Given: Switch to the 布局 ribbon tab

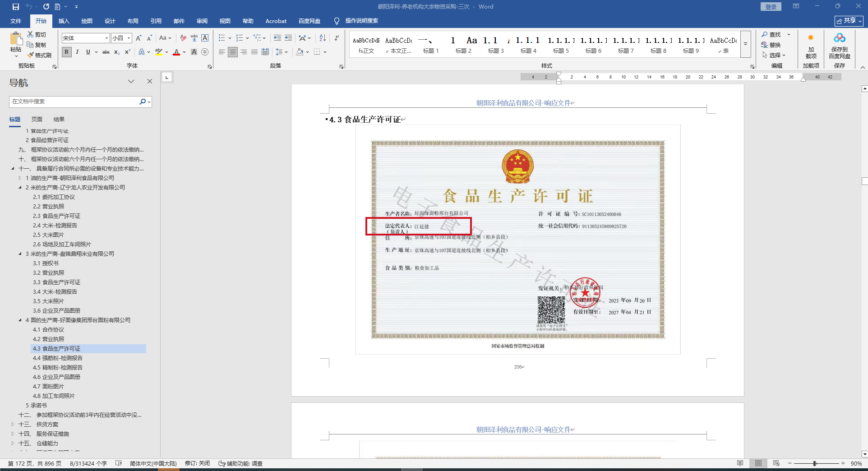Looking at the screenshot, I should [x=133, y=21].
